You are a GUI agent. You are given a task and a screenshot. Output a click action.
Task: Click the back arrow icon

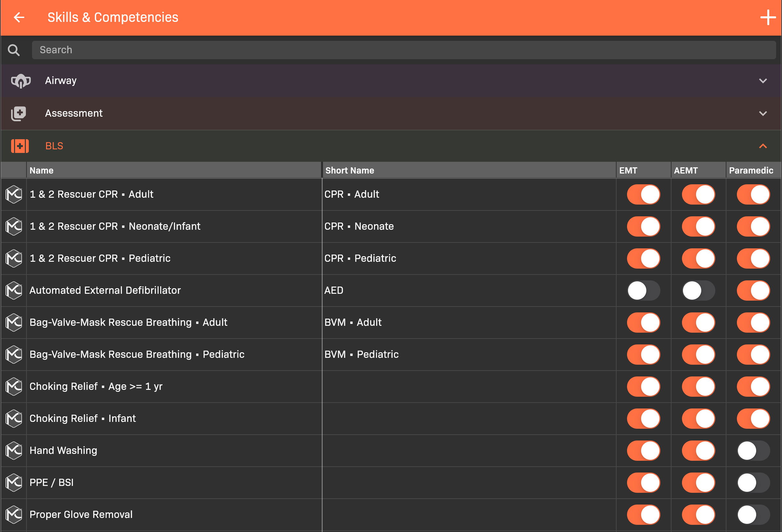(x=19, y=17)
